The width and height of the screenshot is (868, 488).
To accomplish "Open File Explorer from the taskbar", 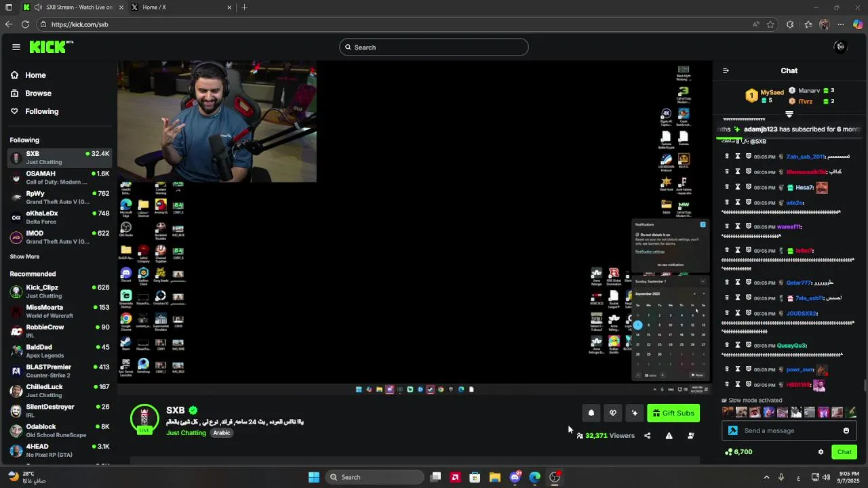I will pyautogui.click(x=495, y=477).
